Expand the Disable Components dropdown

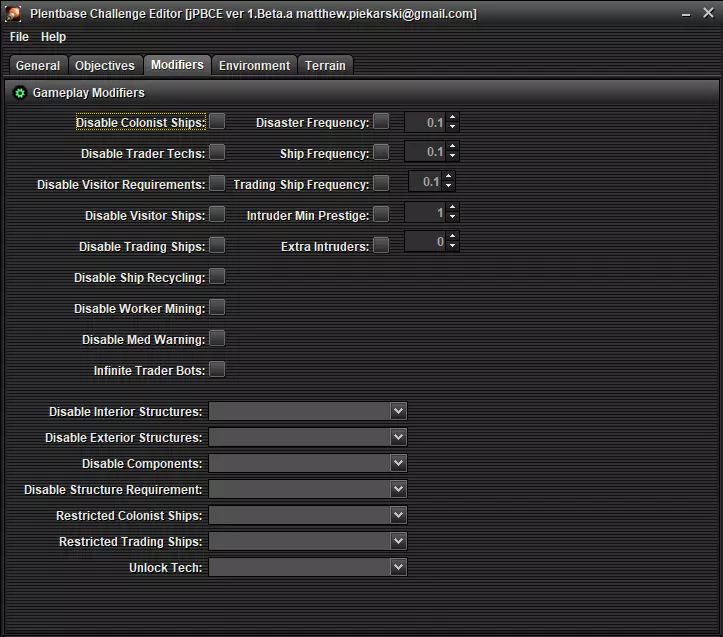(308, 463)
